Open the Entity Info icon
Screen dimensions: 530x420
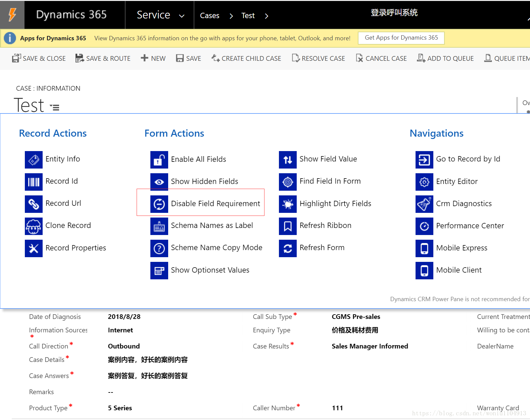click(34, 159)
